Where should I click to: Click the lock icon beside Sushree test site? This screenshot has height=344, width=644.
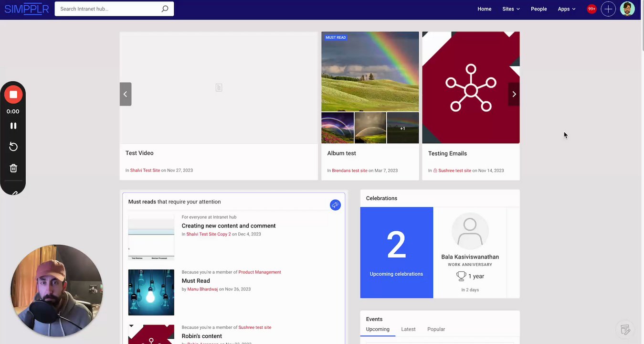tap(435, 171)
